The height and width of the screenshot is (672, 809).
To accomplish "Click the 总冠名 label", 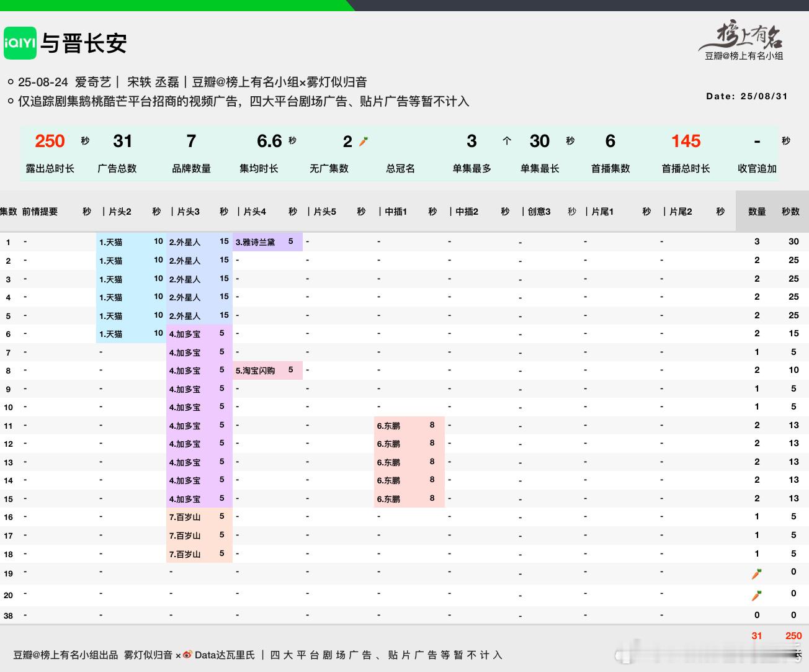I will pos(400,168).
